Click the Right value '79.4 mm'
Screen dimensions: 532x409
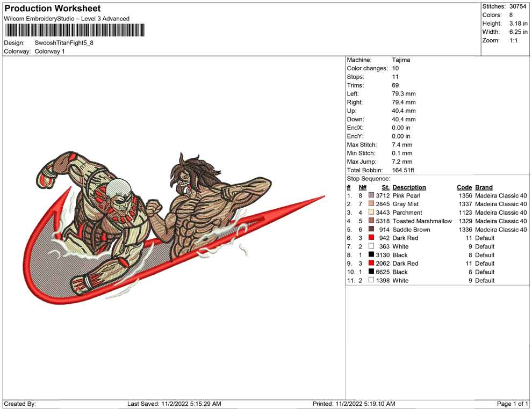point(404,103)
